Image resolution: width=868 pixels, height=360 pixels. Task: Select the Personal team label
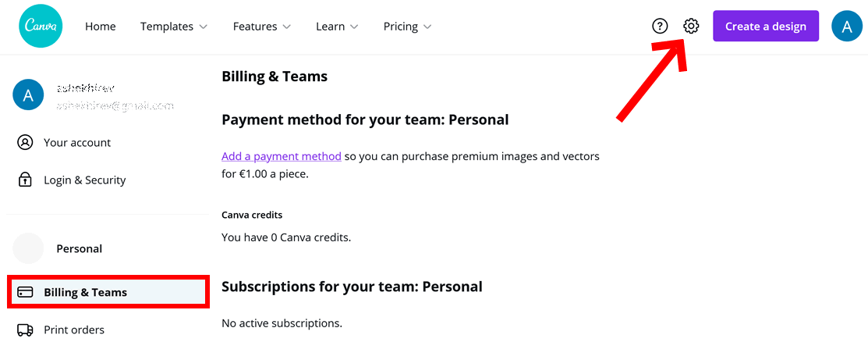click(80, 248)
